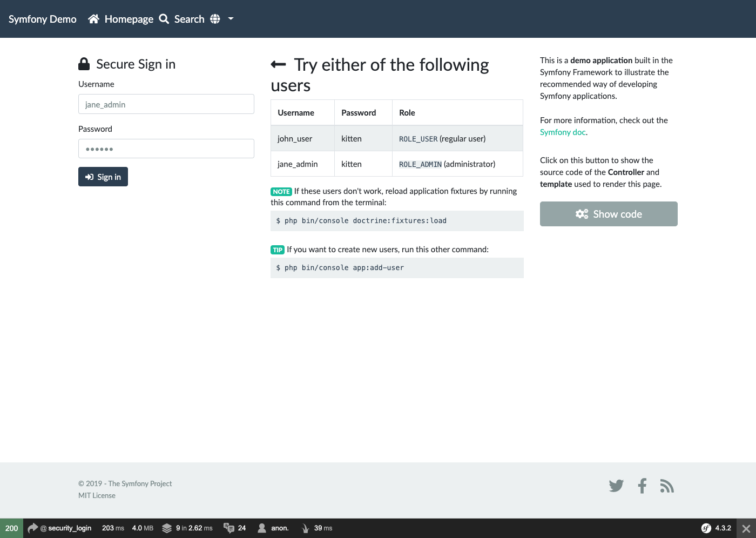Open the Symfony doc link
The width and height of the screenshot is (756, 538).
(563, 132)
